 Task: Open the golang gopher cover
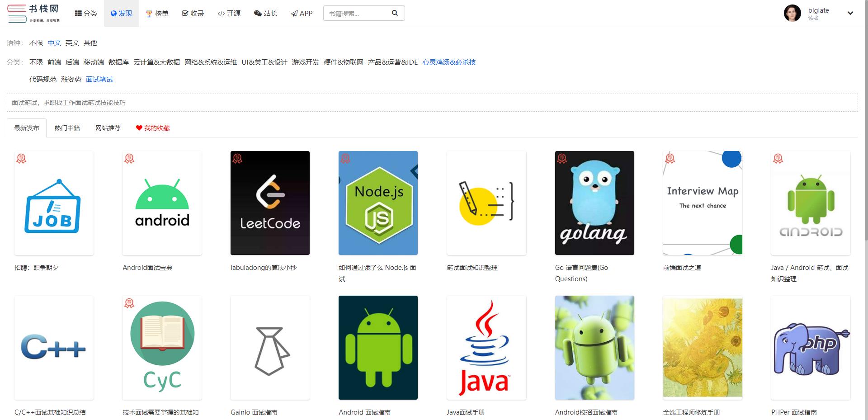(x=594, y=203)
